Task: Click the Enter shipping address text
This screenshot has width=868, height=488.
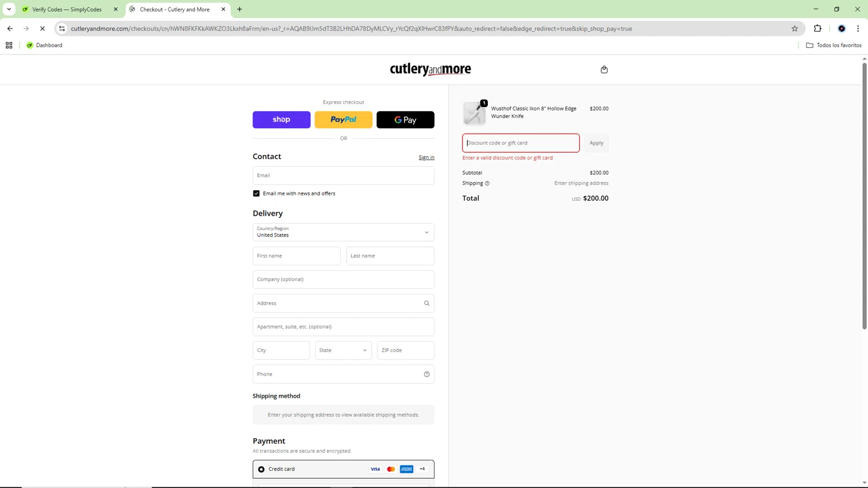Action: (581, 183)
